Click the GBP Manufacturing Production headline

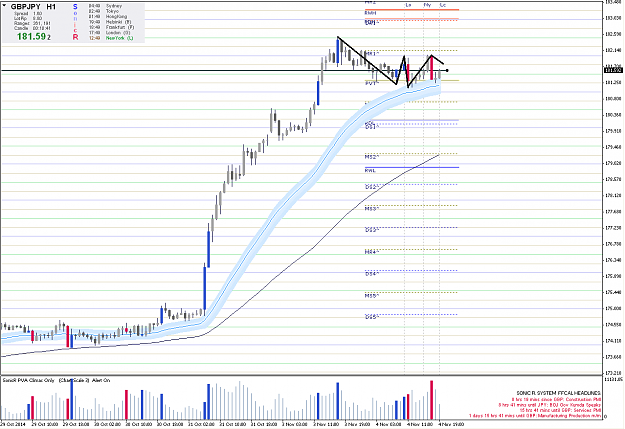click(535, 416)
